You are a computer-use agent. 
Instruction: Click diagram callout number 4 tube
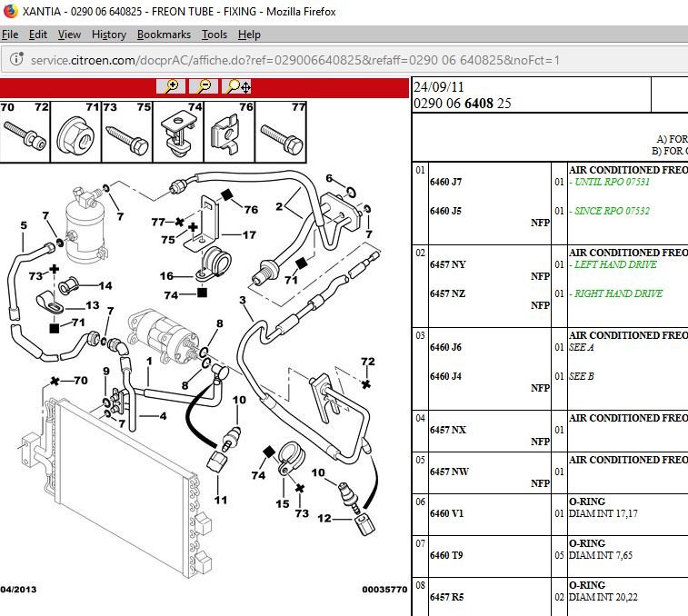[164, 415]
